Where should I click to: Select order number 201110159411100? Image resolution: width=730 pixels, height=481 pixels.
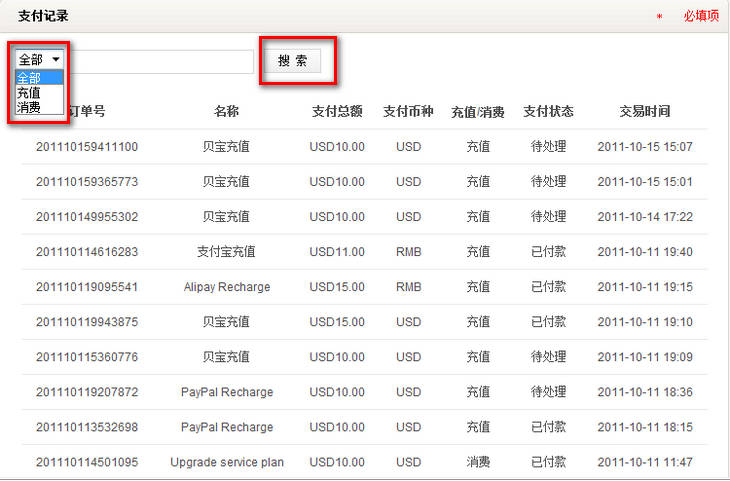87,147
